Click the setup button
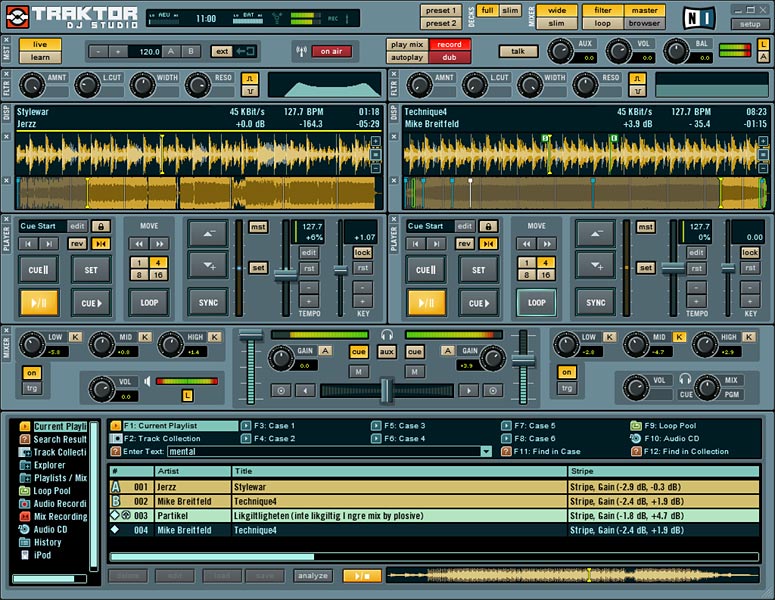 751,24
